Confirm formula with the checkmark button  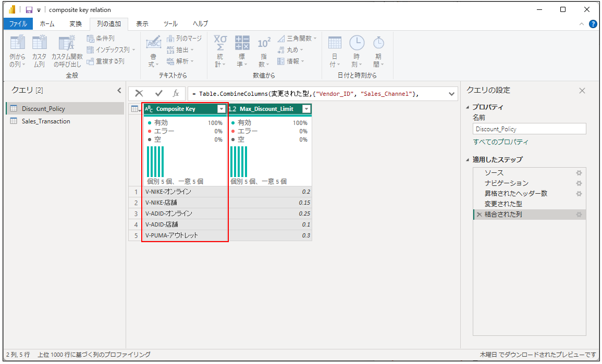[x=159, y=93]
